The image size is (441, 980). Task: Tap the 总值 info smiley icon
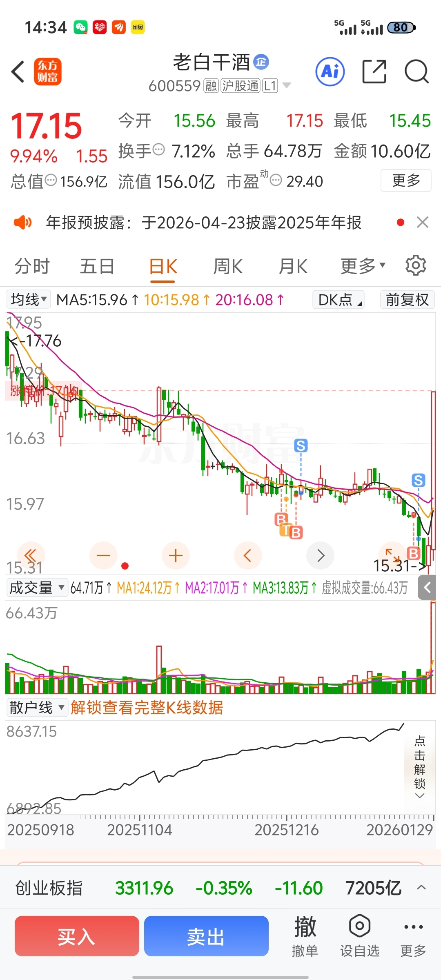click(51, 180)
